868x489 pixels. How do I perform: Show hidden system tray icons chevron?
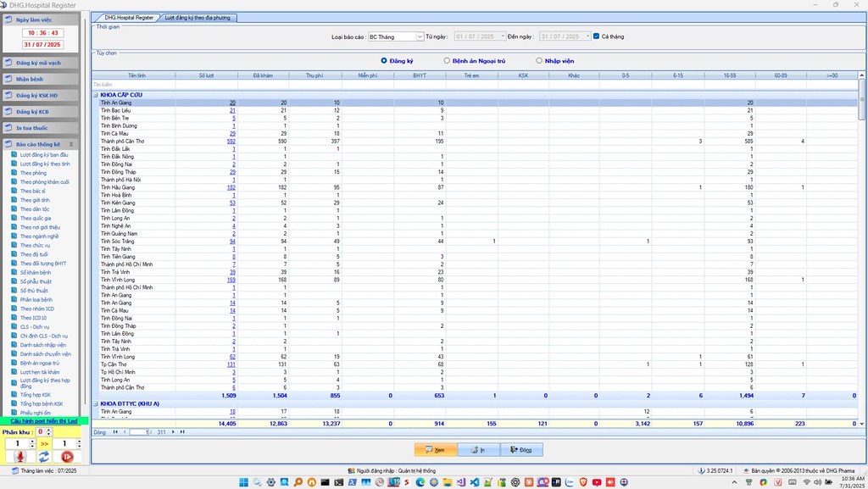pyautogui.click(x=734, y=482)
